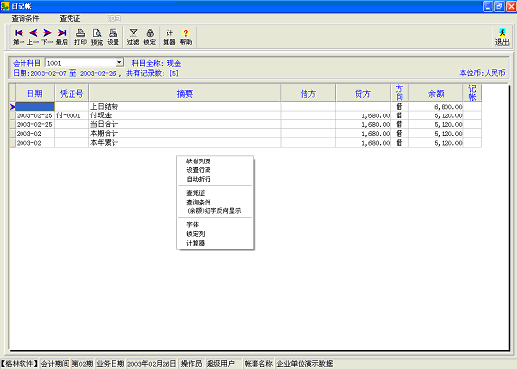Click the date cell of the 当日合计 row
The height and width of the screenshot is (369, 517).
35,124
